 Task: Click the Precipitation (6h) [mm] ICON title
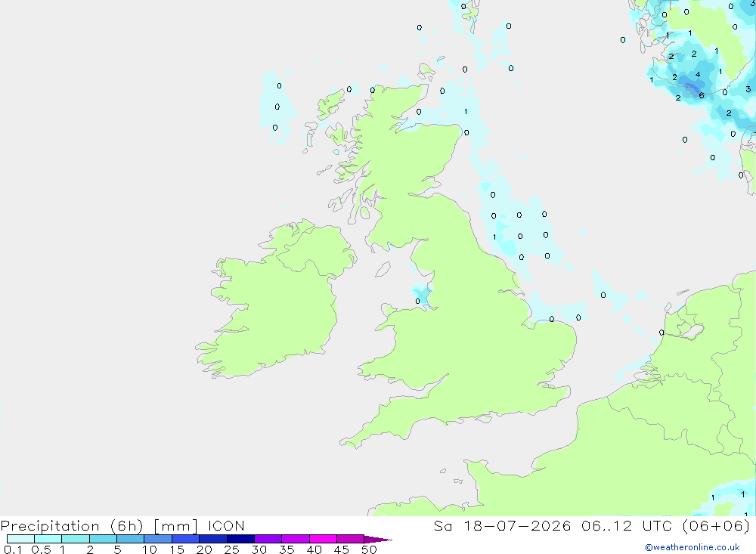tap(122, 525)
